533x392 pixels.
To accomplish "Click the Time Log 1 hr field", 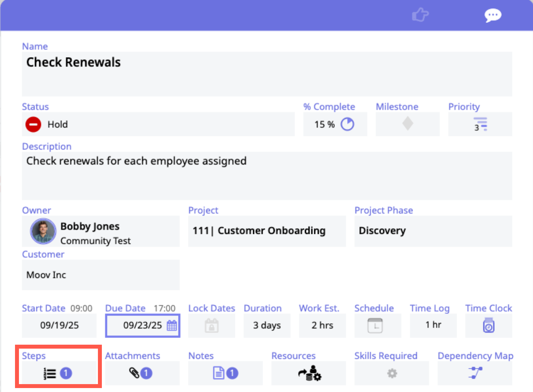I will pos(433,325).
